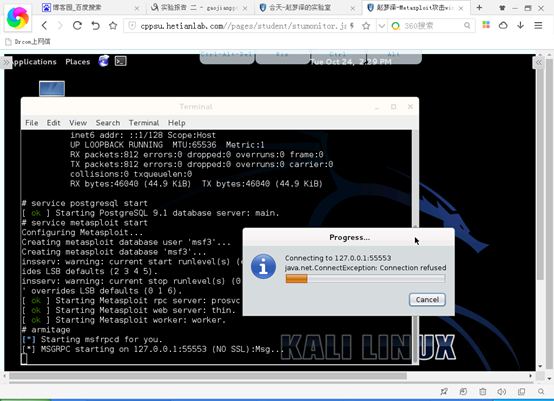Click the star icon left of the address bar

(x=113, y=25)
